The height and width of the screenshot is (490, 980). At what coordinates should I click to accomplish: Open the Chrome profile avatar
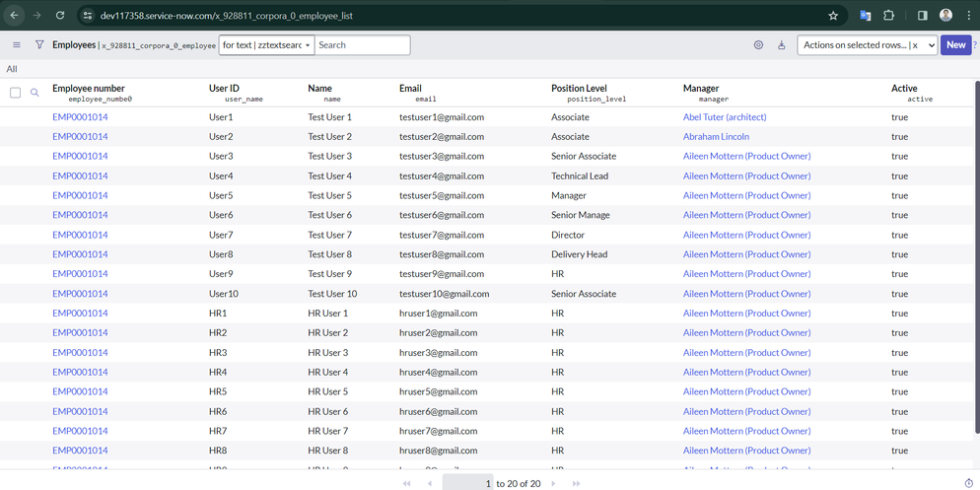(x=945, y=16)
